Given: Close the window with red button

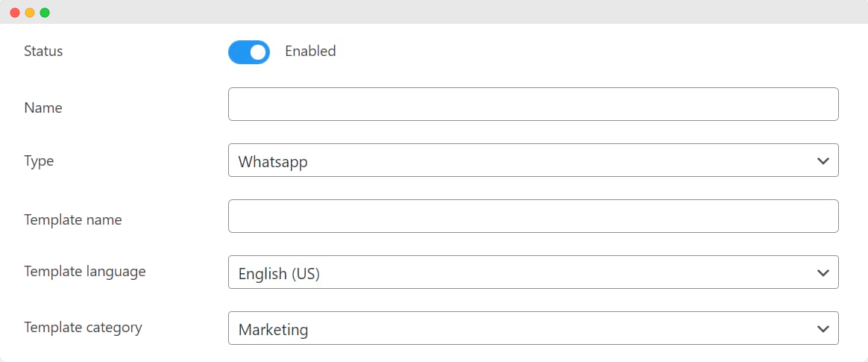Looking at the screenshot, I should 15,13.
